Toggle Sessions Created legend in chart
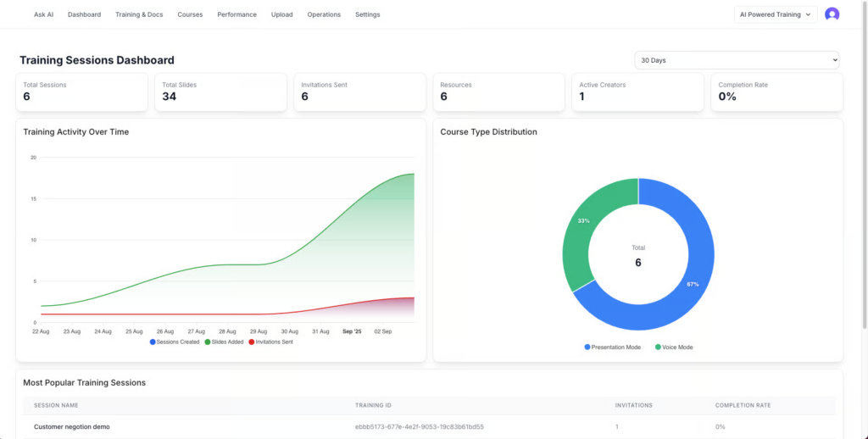The width and height of the screenshot is (868, 439). click(x=175, y=342)
